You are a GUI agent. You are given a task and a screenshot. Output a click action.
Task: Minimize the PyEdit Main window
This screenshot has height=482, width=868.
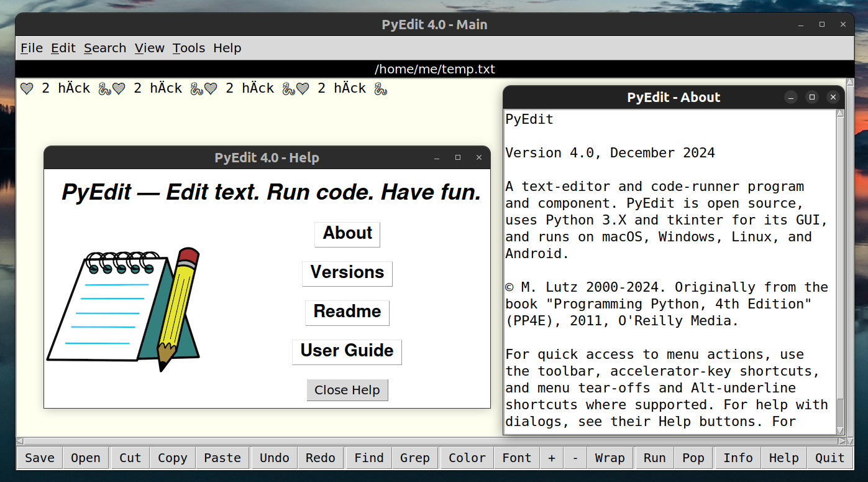pyautogui.click(x=801, y=24)
